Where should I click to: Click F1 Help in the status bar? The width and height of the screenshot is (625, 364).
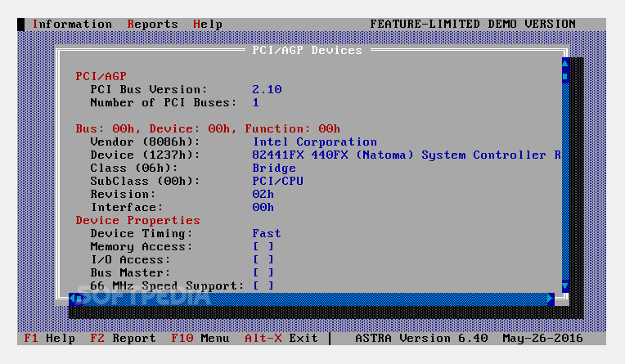coord(49,339)
